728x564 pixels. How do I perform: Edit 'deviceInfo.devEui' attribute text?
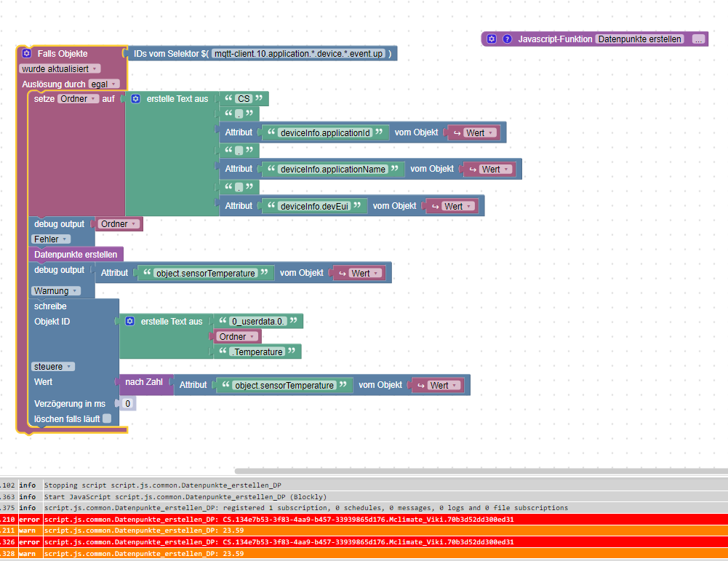[314, 206]
